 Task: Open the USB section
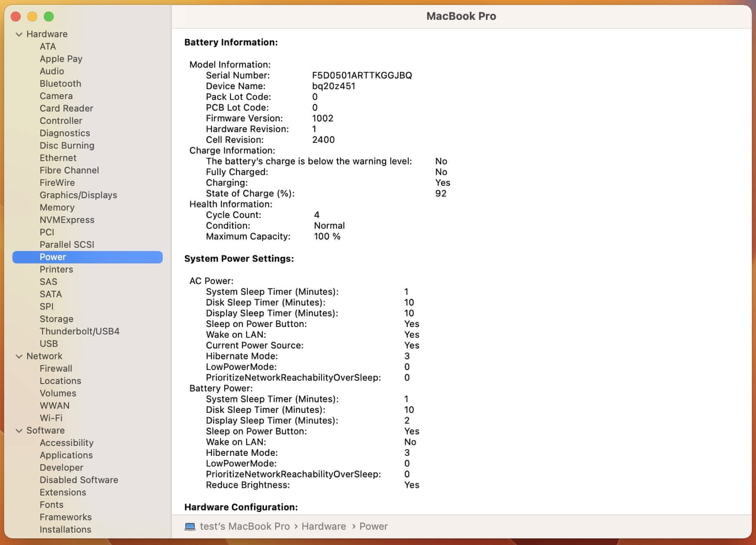(49, 344)
